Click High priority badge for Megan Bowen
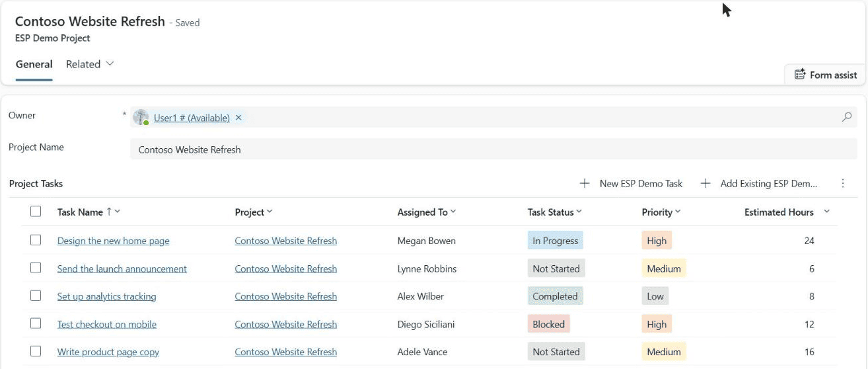This screenshot has width=868, height=369. 657,241
